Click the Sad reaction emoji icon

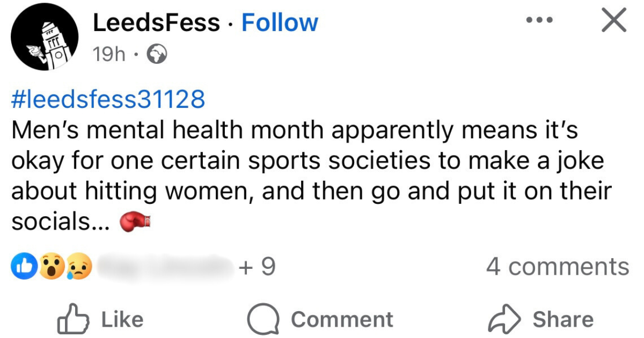[79, 267]
